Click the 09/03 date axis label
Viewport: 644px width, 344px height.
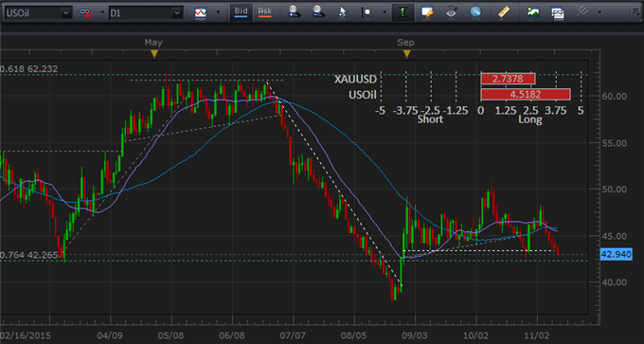(x=415, y=335)
